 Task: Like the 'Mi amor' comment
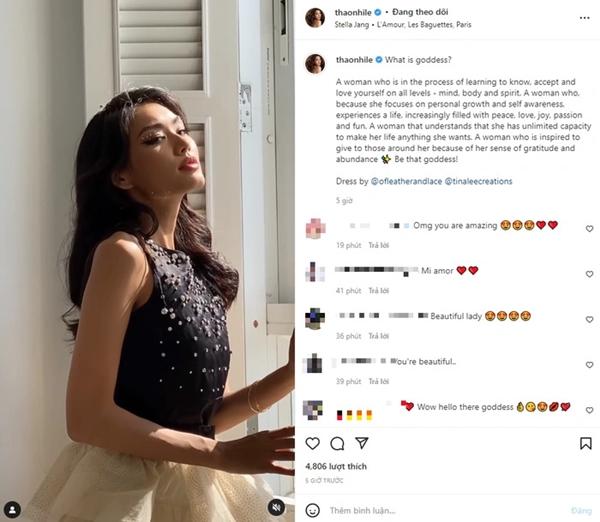[589, 274]
